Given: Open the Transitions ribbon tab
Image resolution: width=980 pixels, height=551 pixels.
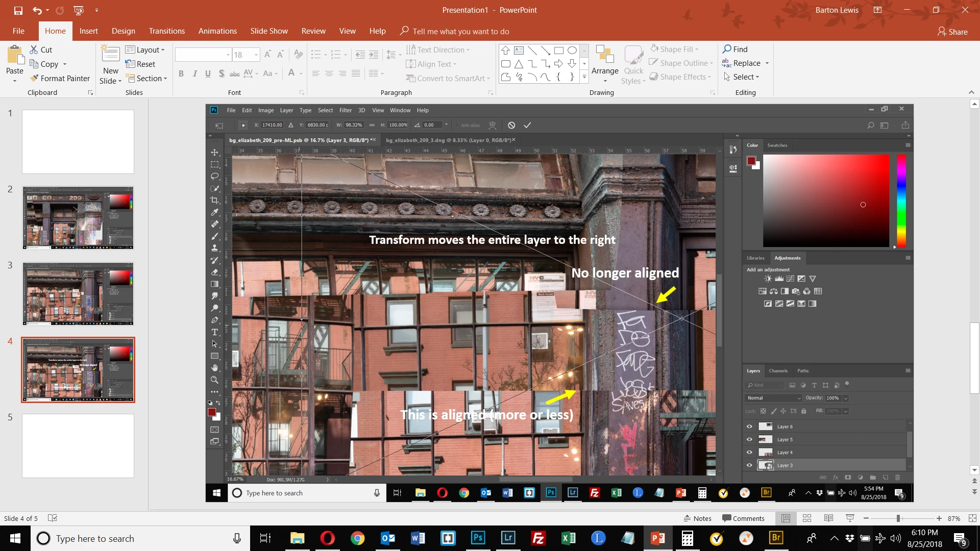Looking at the screenshot, I should [x=167, y=31].
